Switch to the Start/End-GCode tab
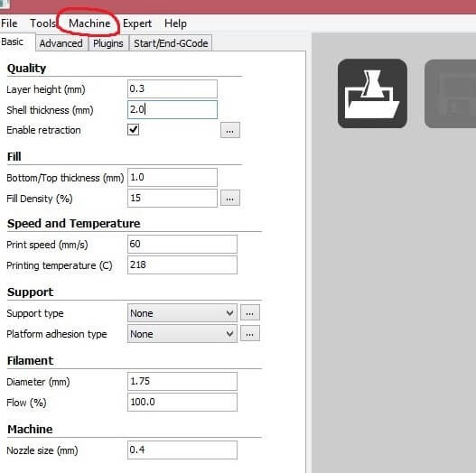This screenshot has width=476, height=473. 171,43
